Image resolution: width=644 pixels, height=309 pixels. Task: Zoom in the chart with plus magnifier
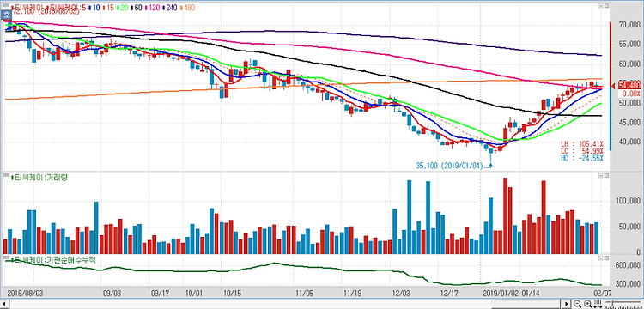[587, 304]
